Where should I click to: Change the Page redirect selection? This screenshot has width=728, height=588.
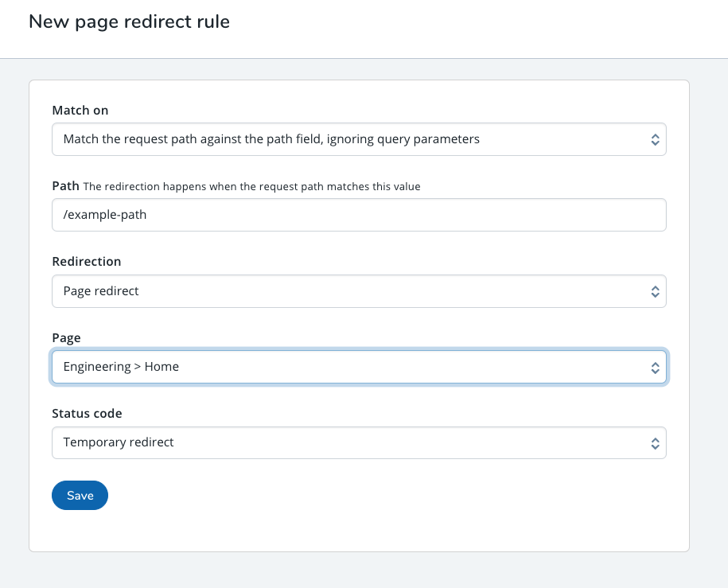[358, 290]
